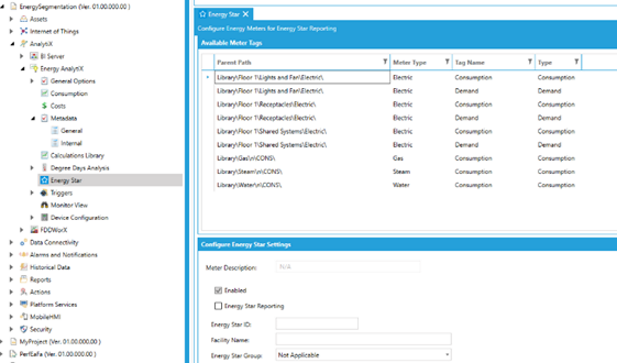Screen dimensions: 617x363
Task: Select the BI Server icon
Action: (x=34, y=56)
